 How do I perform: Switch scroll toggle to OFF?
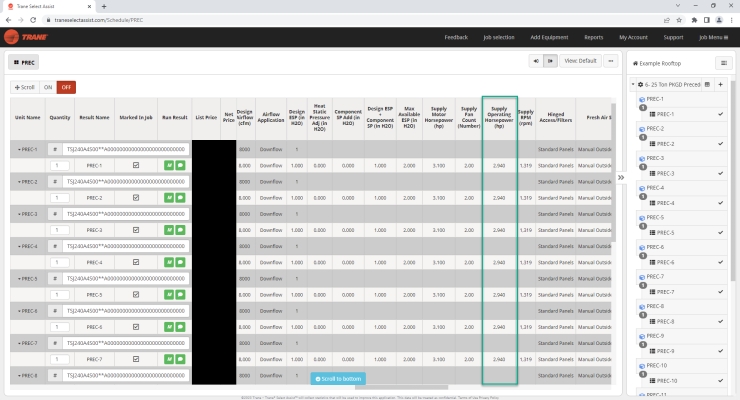(x=66, y=87)
